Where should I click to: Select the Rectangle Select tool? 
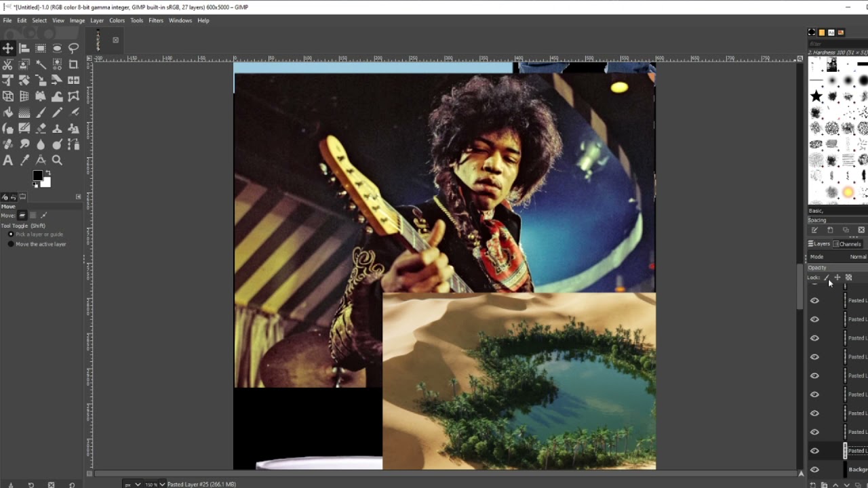41,48
